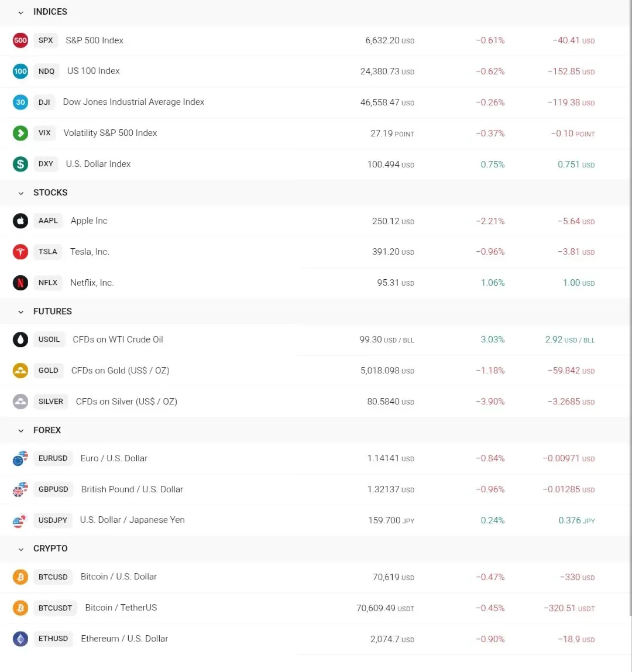The image size is (632, 672).
Task: Collapse the FOREX section chevron
Action: [x=21, y=431]
